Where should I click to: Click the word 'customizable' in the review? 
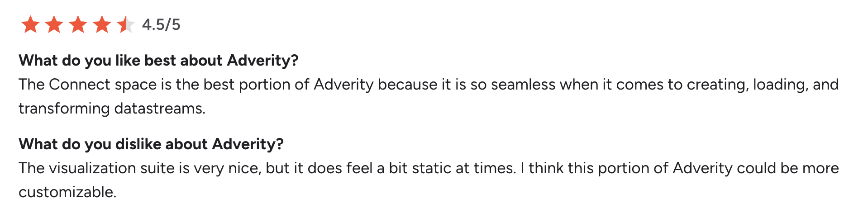67,192
